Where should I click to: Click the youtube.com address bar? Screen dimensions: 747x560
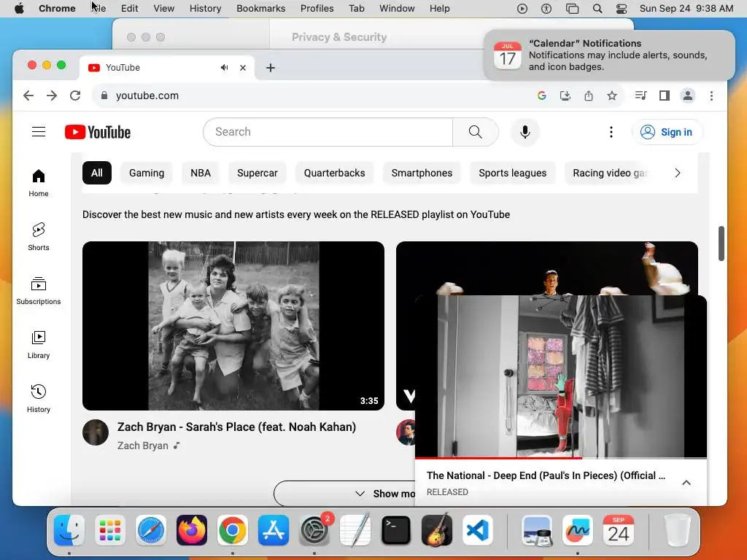[x=314, y=96]
